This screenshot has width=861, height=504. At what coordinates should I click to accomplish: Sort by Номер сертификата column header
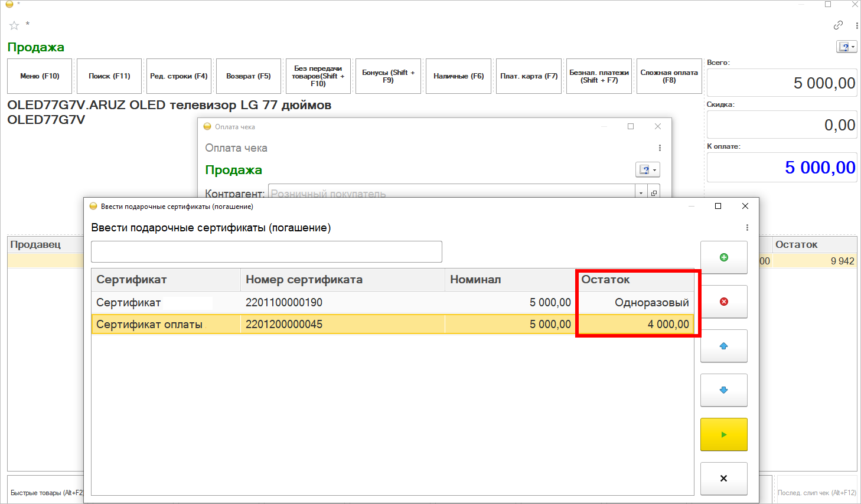pos(343,280)
